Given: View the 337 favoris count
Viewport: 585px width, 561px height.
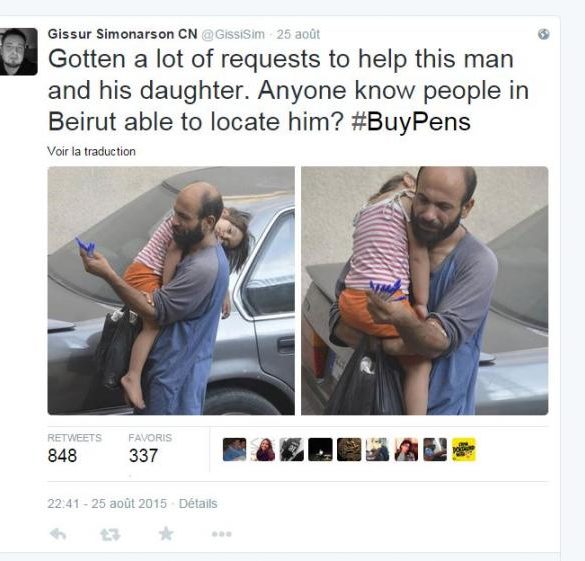Looking at the screenshot, I should tap(143, 455).
